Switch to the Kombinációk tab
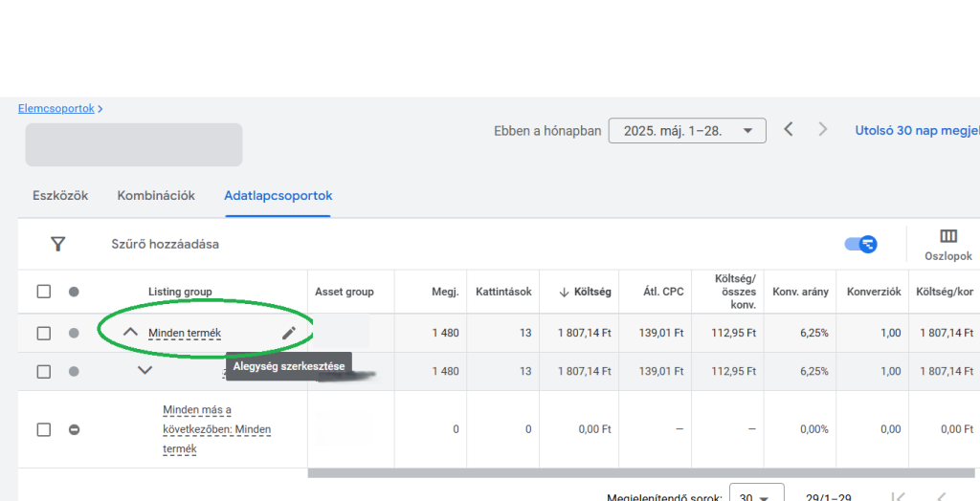The image size is (980, 501). point(156,196)
